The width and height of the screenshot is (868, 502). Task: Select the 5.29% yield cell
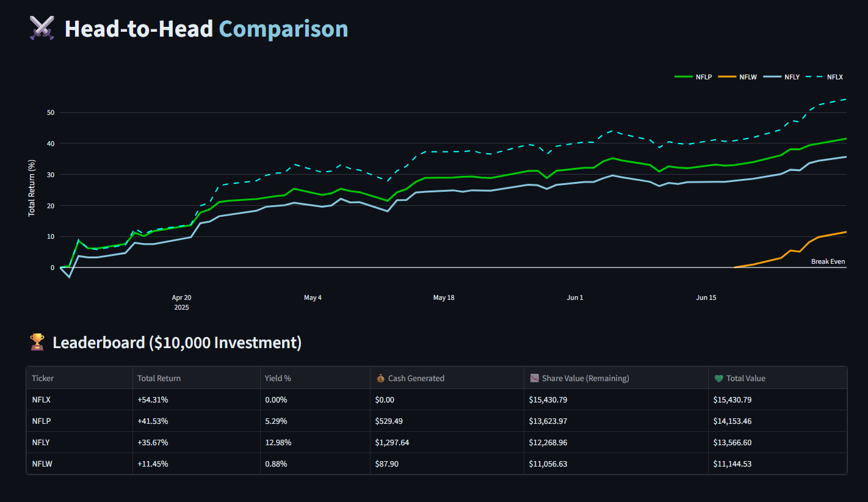(x=315, y=421)
